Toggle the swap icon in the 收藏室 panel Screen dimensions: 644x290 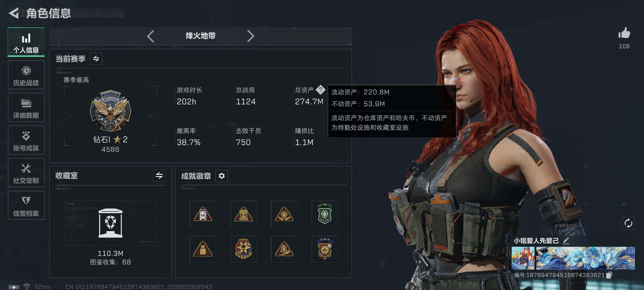(x=159, y=176)
